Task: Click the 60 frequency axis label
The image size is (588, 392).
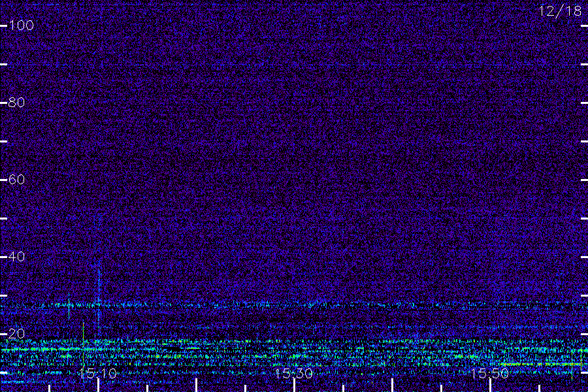Action: click(17, 180)
